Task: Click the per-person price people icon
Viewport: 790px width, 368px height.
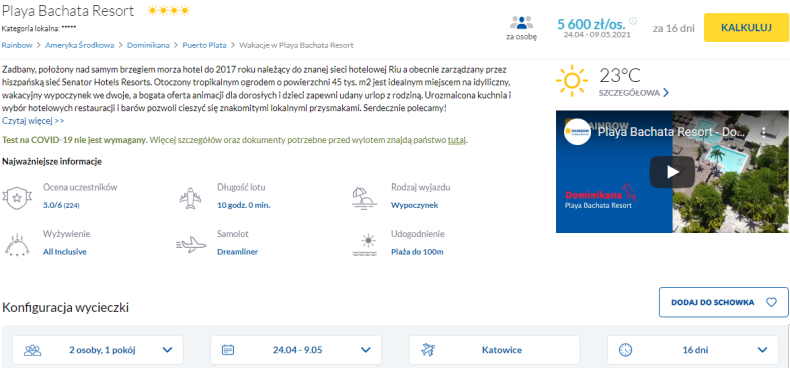Action: click(x=521, y=23)
